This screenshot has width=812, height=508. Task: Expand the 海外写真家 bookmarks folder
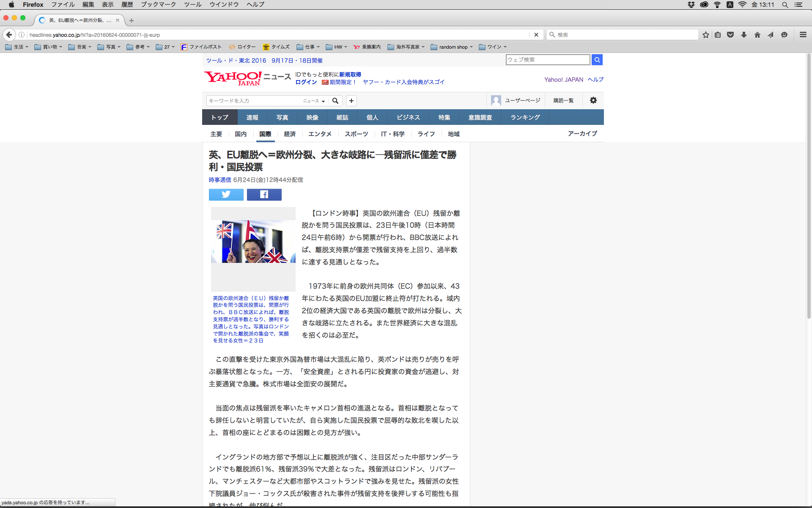pyautogui.click(x=406, y=47)
